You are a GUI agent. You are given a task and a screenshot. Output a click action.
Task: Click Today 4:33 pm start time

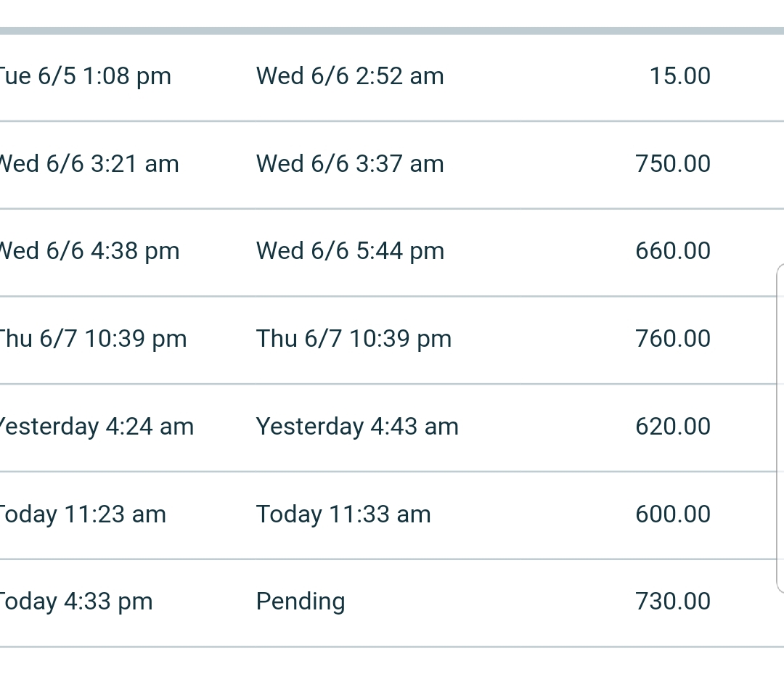tap(75, 602)
